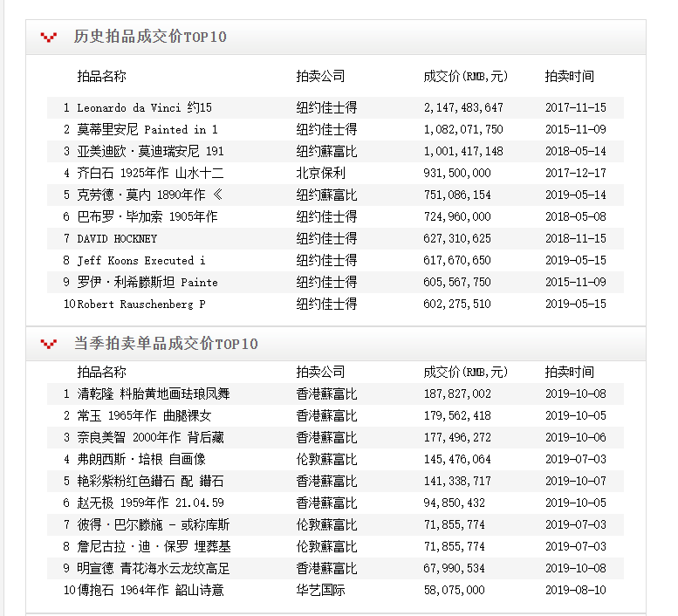Select the price 1,082,071,750
Screen dimensions: 678x616
[463, 129]
